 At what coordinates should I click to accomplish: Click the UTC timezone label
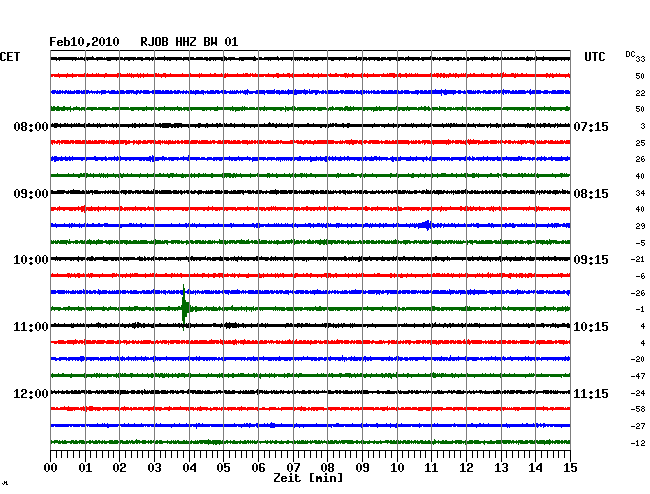click(x=594, y=57)
